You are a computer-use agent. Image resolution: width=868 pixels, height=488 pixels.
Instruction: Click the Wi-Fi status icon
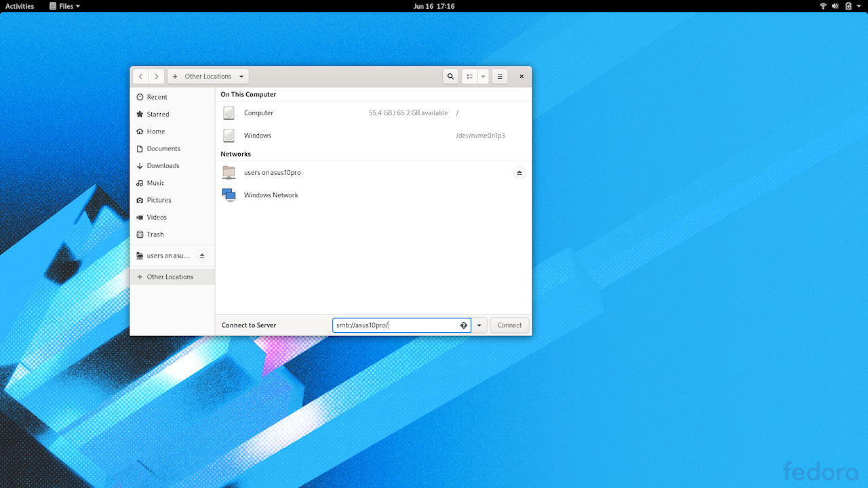pyautogui.click(x=823, y=6)
